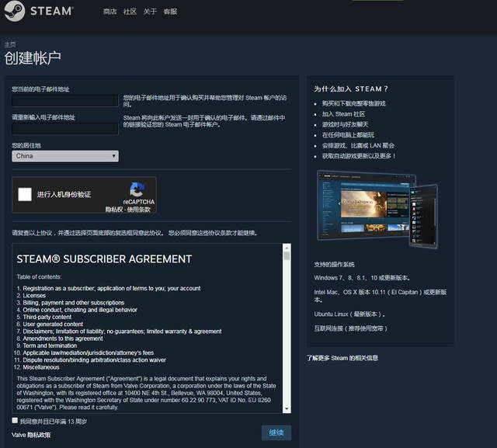Click the 创建帐户 page title
The height and width of the screenshot is (448, 497).
click(33, 58)
